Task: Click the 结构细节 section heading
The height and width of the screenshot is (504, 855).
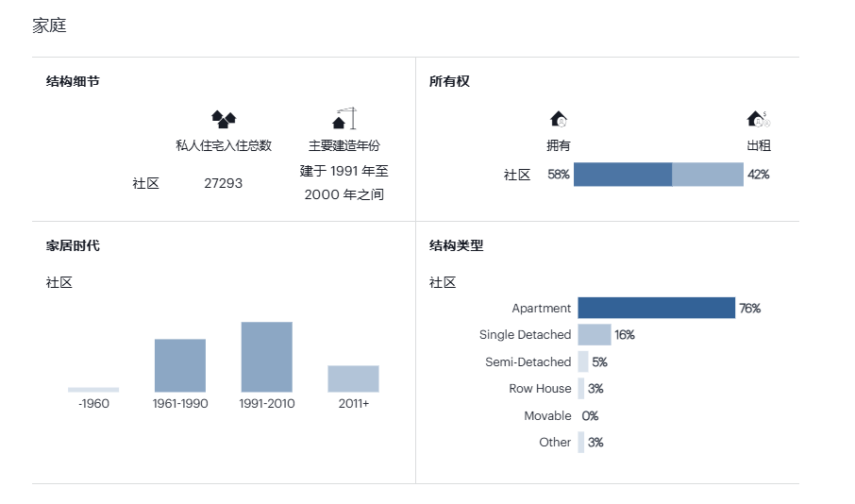Action: click(x=73, y=82)
